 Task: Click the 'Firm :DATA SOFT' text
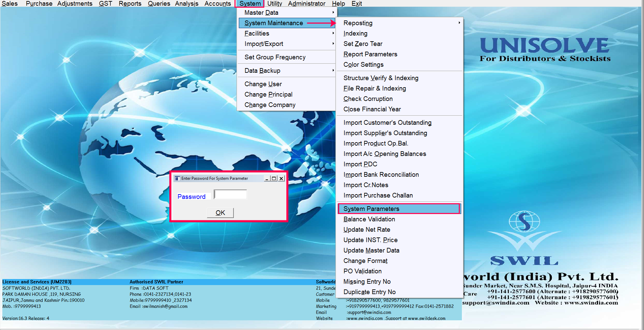pos(149,288)
